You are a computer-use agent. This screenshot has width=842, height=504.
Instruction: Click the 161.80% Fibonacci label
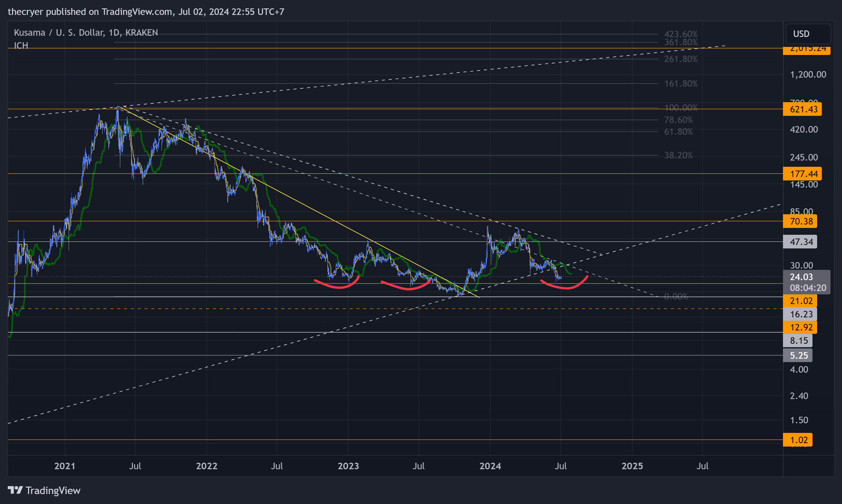pos(681,83)
